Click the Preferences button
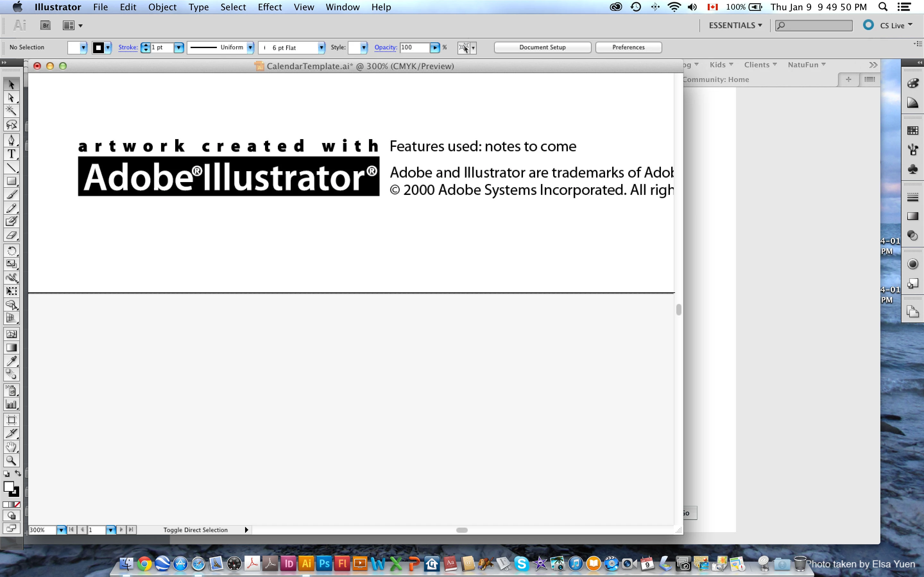This screenshot has height=577, width=924. point(628,47)
